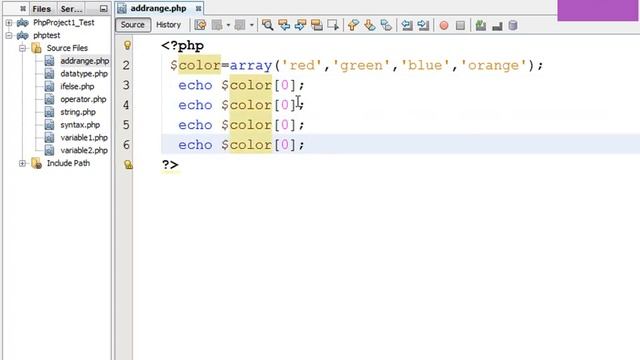Viewport: 640px width, 360px height.
Task: Click line number 6 in the gutter
Action: (x=126, y=145)
